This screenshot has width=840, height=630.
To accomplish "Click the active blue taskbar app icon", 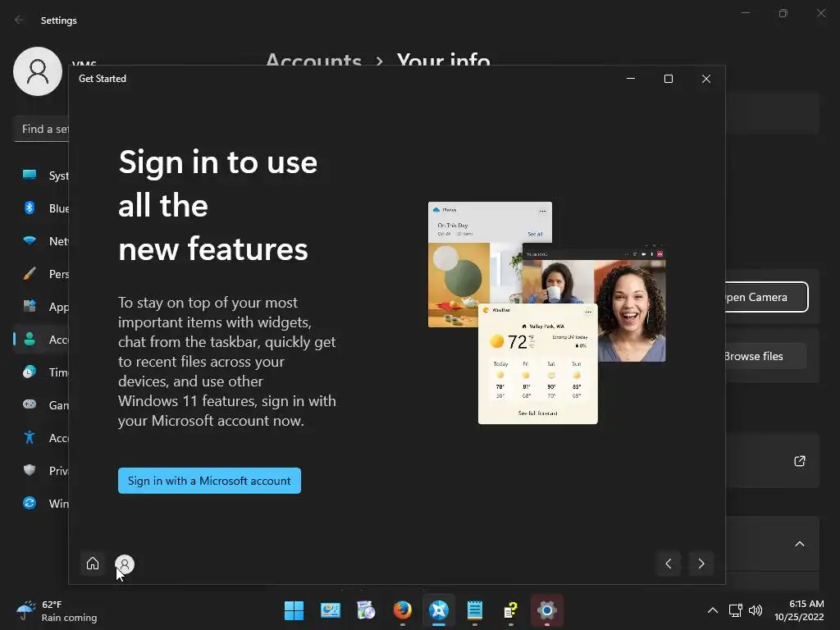I will [438, 610].
